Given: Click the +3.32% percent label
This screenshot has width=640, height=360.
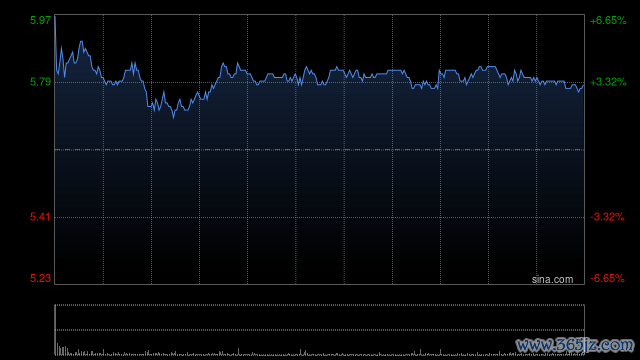Looking at the screenshot, I should [608, 82].
